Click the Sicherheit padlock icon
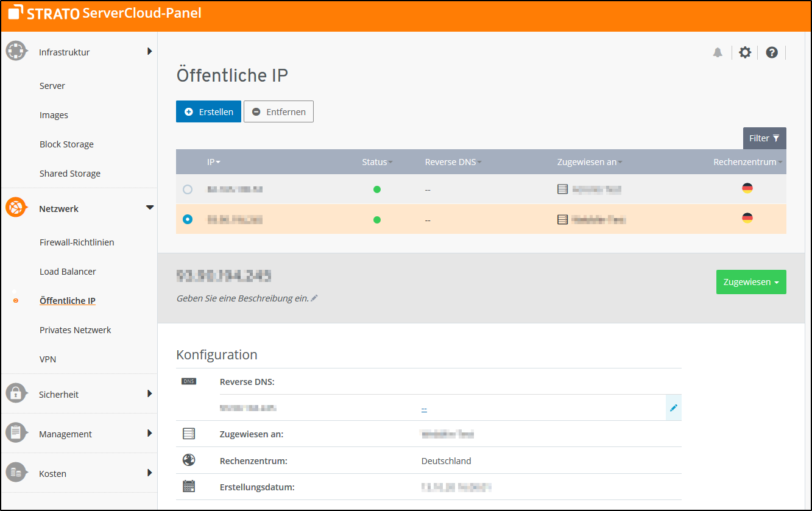Viewport: 812px width, 511px height. (16, 393)
